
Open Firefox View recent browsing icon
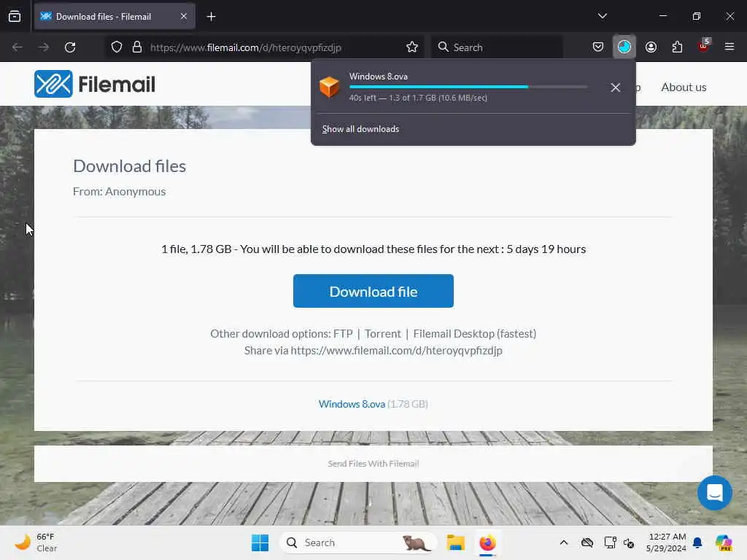(15, 16)
